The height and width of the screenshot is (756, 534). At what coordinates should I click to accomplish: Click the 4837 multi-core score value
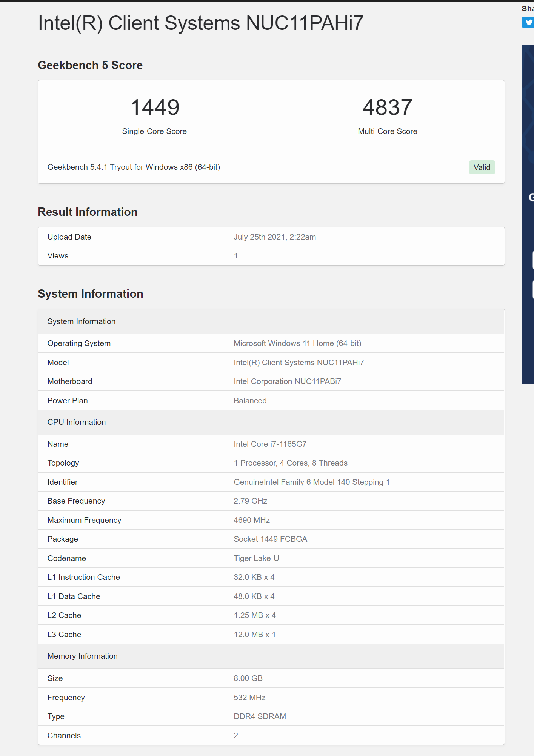coord(388,108)
